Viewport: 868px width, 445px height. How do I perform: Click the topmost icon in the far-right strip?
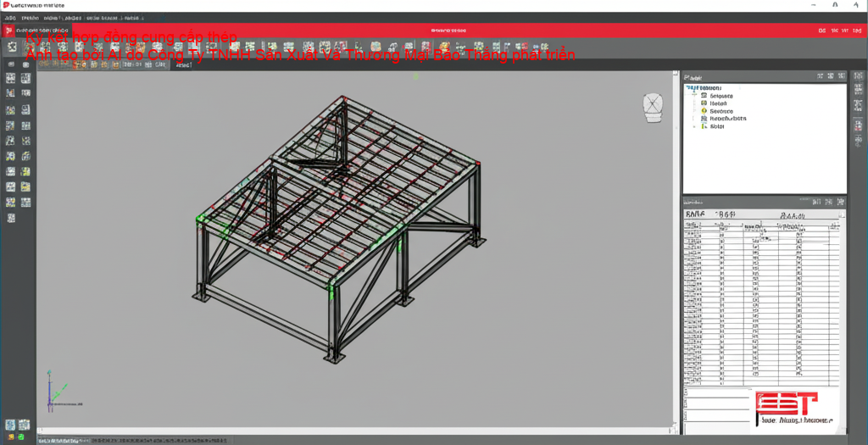[x=859, y=76]
